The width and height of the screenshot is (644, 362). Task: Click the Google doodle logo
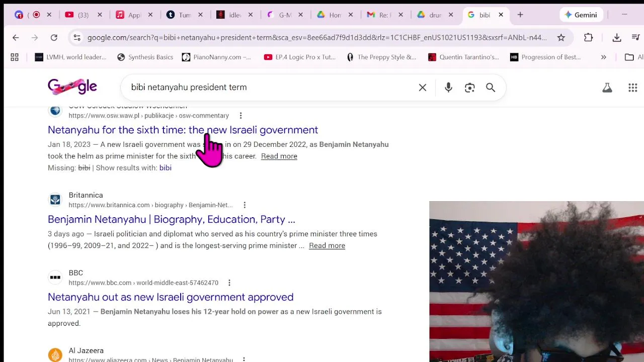(x=72, y=87)
